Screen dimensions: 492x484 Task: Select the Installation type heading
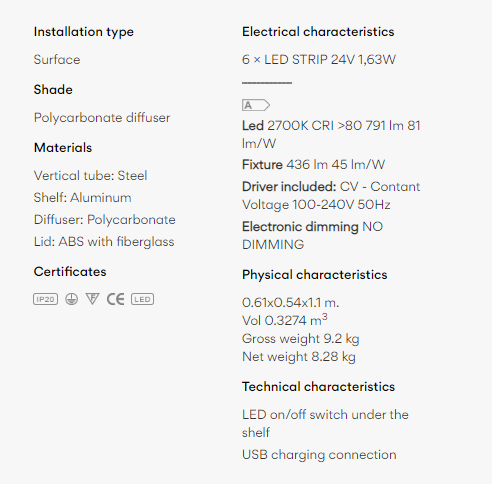pos(84,32)
